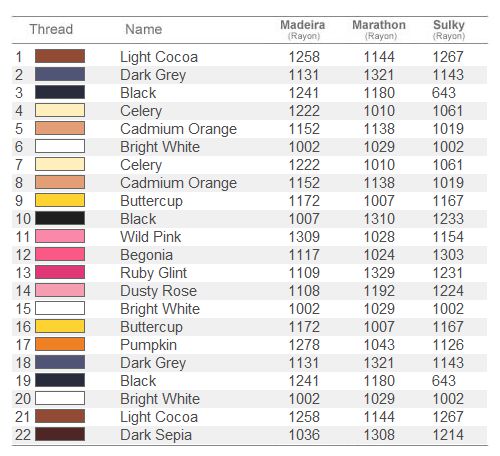
Task: Click the Light Cocoa swatch in row 1
Action: (60, 56)
